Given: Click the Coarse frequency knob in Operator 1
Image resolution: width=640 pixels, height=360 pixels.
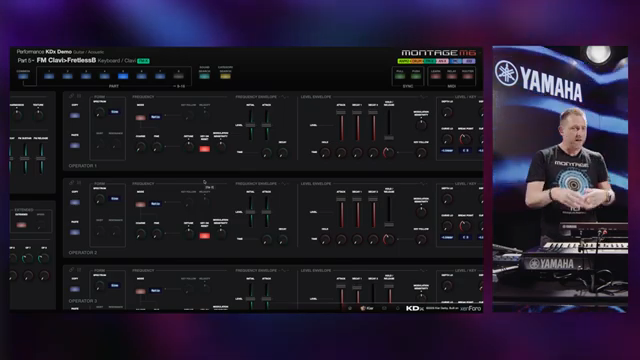Looking at the screenshot, I should pyautogui.click(x=140, y=147).
